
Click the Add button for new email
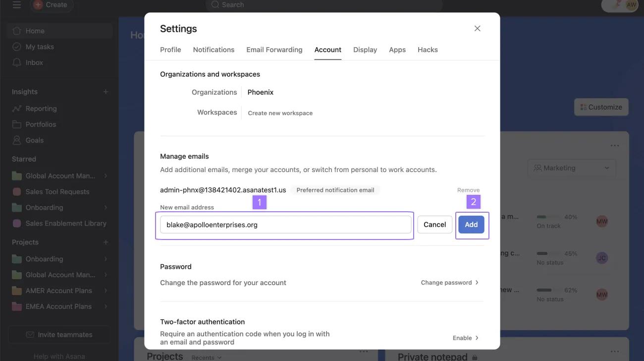[471, 223]
